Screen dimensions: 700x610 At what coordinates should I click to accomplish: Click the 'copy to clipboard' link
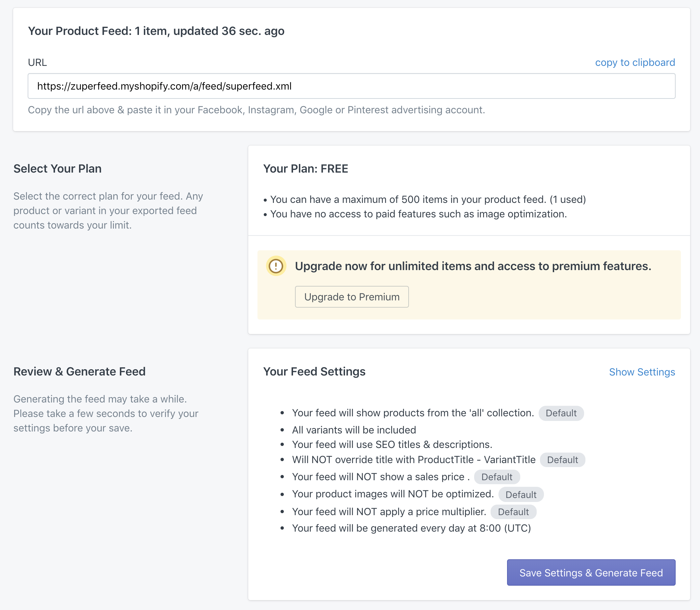pyautogui.click(x=635, y=62)
